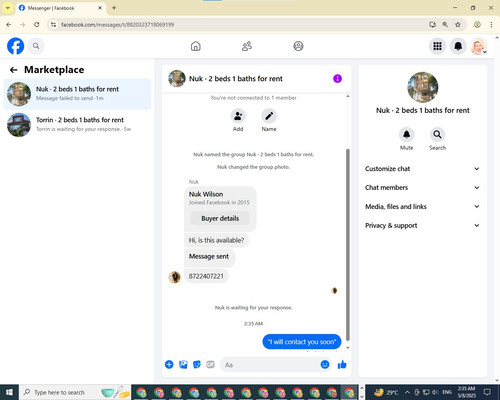Viewport: 500px width, 400px height.
Task: Focus the Windows taskbar search box
Action: pyautogui.click(x=76, y=392)
